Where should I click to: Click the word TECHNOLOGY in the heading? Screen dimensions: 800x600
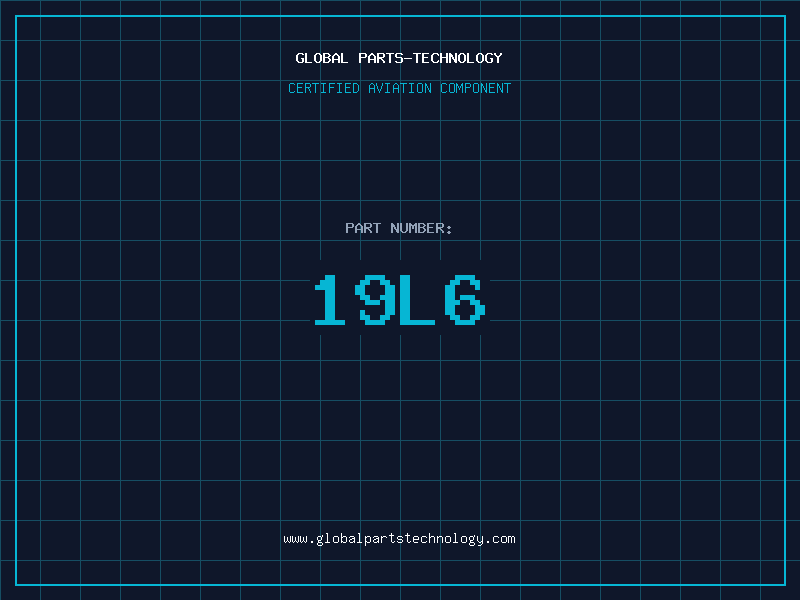coord(458,59)
